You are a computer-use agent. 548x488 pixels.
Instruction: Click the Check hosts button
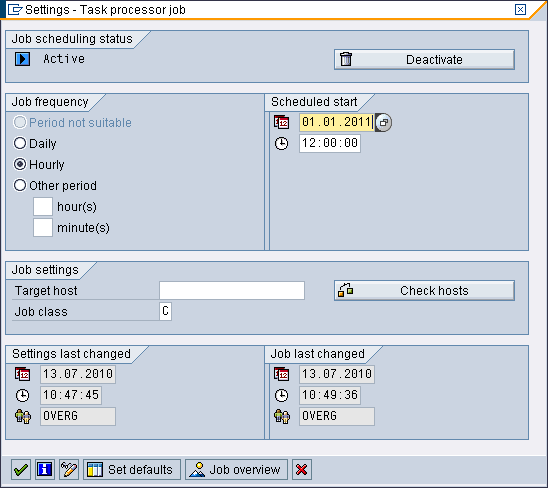(x=424, y=290)
